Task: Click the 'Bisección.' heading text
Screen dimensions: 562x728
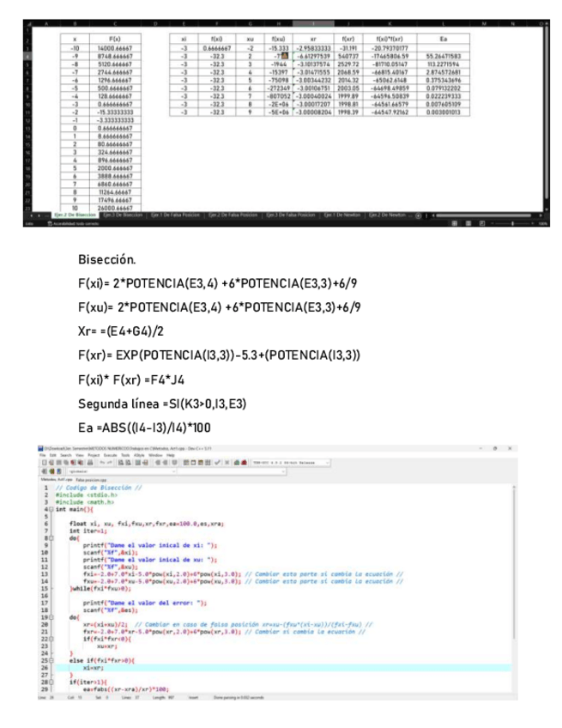Action: [106, 259]
